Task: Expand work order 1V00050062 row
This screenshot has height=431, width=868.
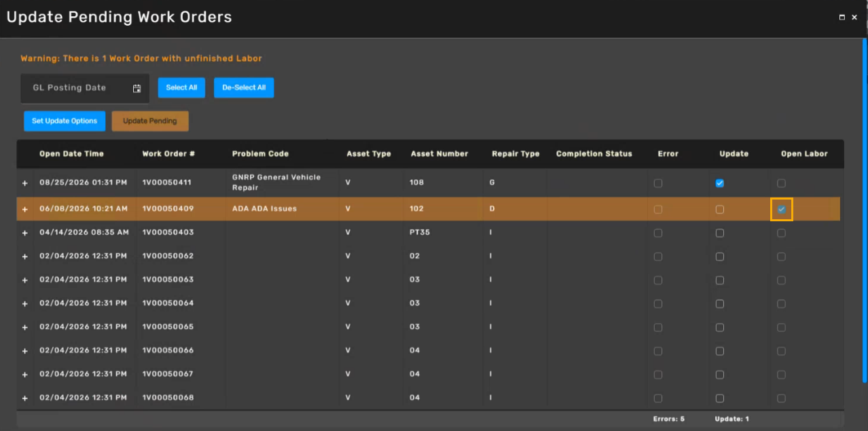Action: click(25, 257)
